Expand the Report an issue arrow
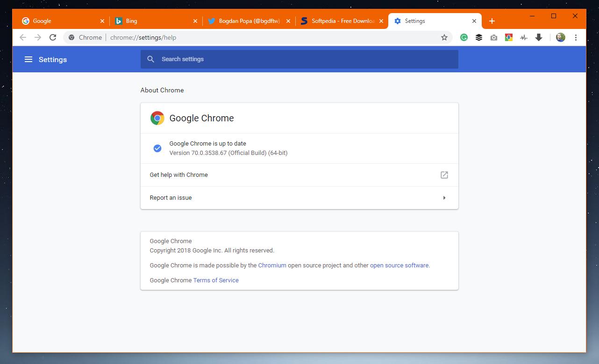The width and height of the screenshot is (599, 364). pos(444,198)
